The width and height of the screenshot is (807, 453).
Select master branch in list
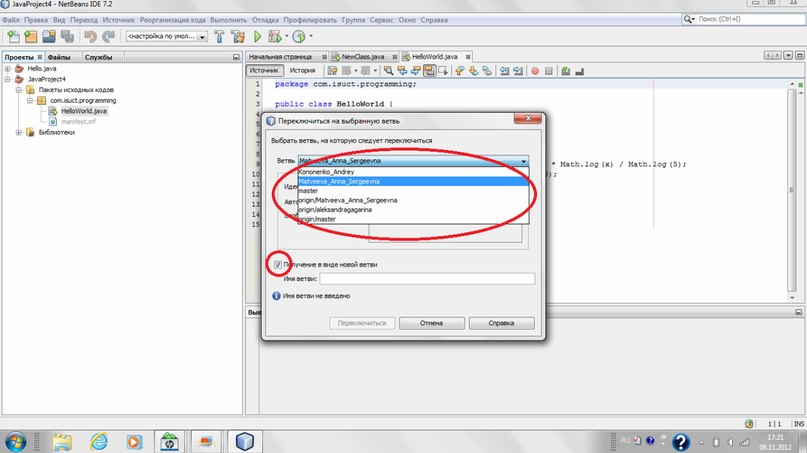click(x=413, y=191)
